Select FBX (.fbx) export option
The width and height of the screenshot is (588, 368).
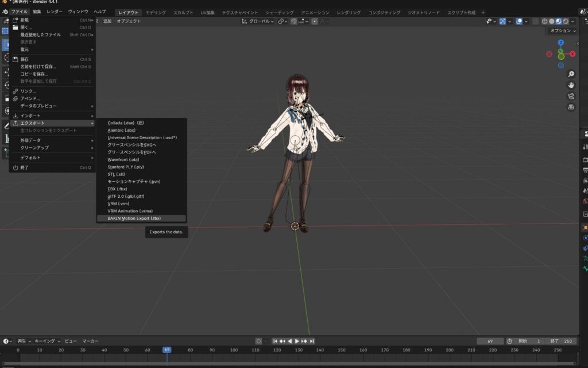coord(117,189)
